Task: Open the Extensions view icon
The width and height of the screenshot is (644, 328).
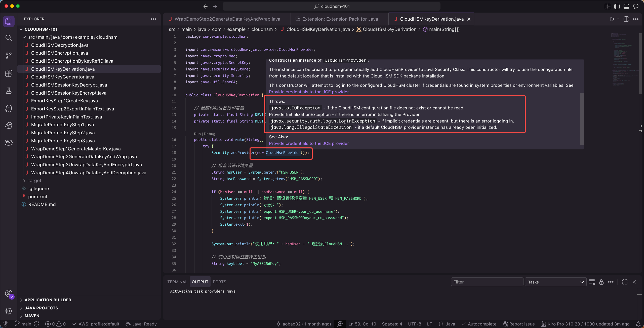Action: click(9, 73)
